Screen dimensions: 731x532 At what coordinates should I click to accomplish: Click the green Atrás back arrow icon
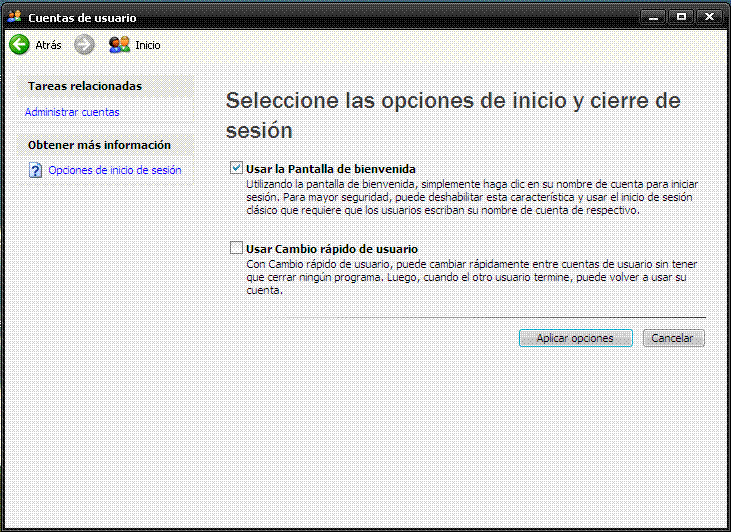click(20, 45)
